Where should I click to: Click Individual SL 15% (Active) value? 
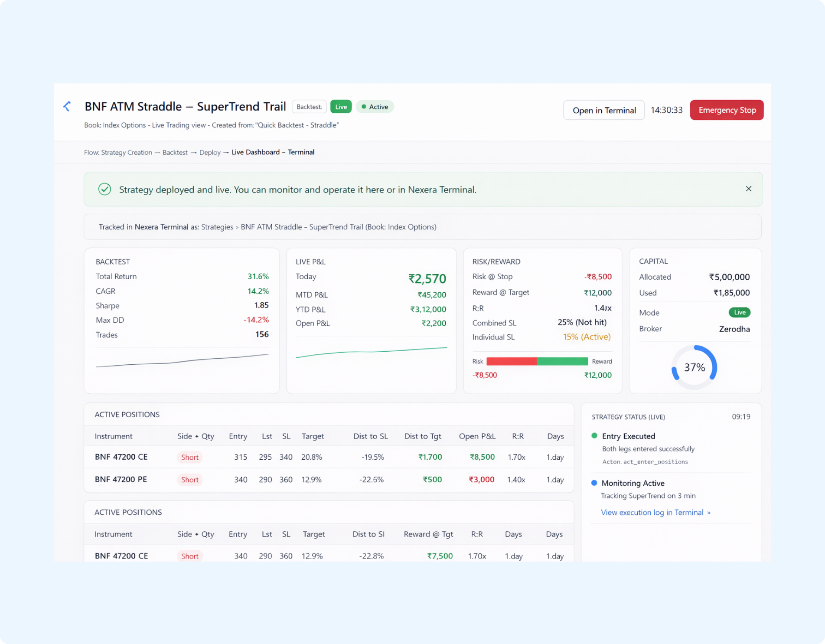587,337
